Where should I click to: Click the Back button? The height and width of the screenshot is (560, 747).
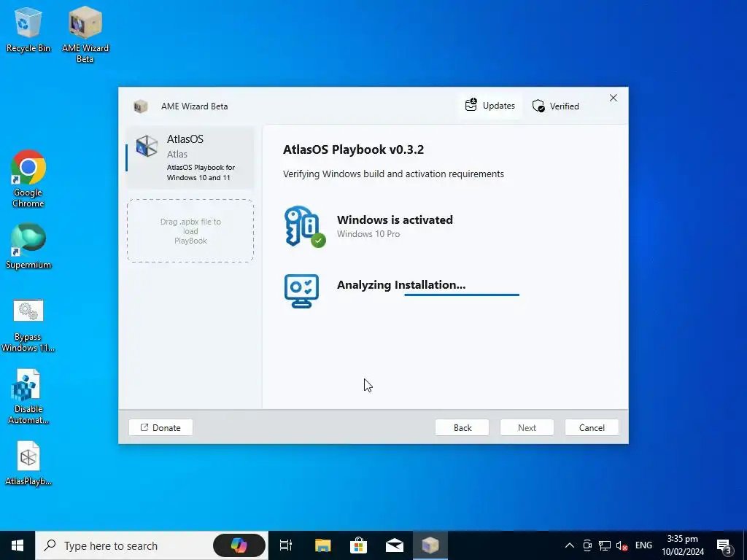[x=462, y=427]
